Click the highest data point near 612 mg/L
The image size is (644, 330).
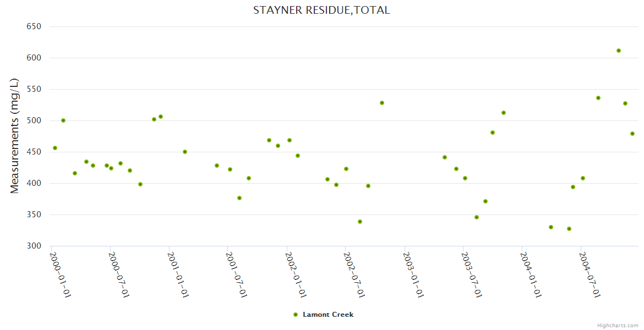click(x=619, y=51)
